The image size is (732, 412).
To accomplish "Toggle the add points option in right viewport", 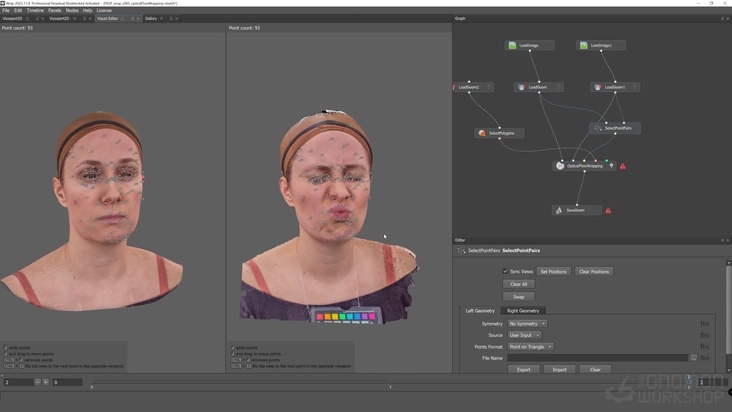I will [232, 348].
